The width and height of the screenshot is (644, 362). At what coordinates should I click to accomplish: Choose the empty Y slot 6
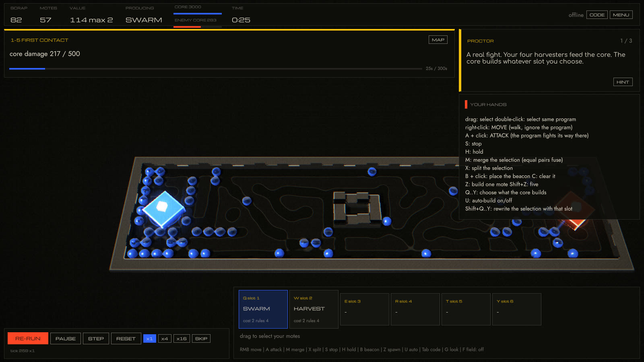[x=517, y=309]
